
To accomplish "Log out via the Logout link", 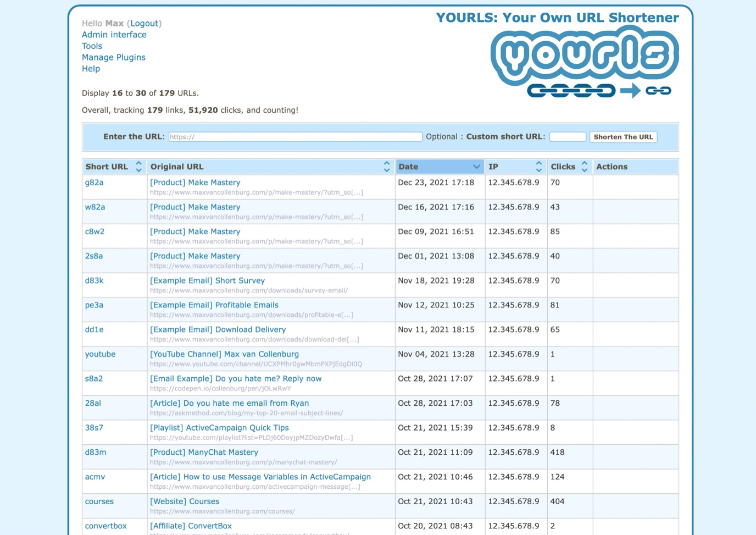I will click(x=144, y=23).
